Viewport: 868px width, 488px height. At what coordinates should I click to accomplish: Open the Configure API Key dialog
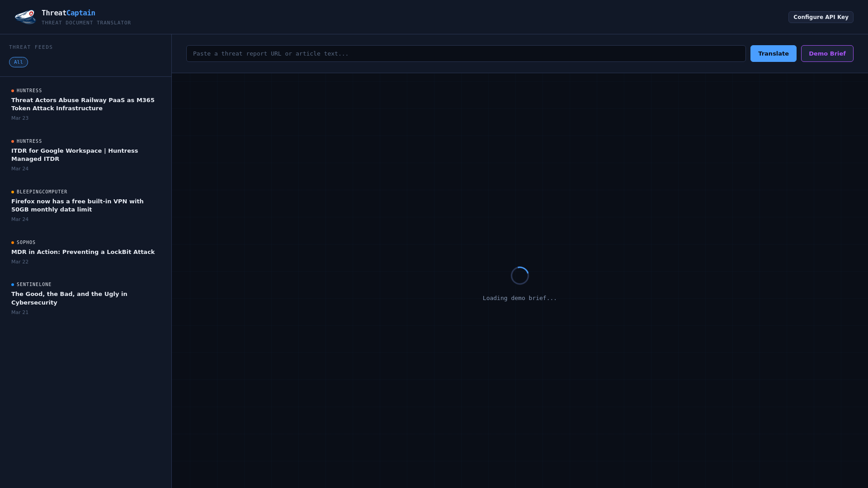[x=821, y=17]
